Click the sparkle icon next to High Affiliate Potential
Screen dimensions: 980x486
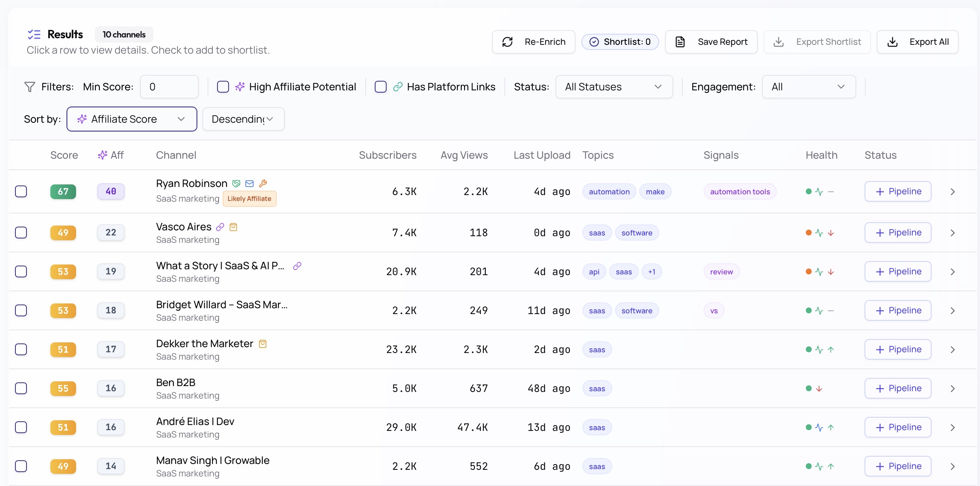240,87
